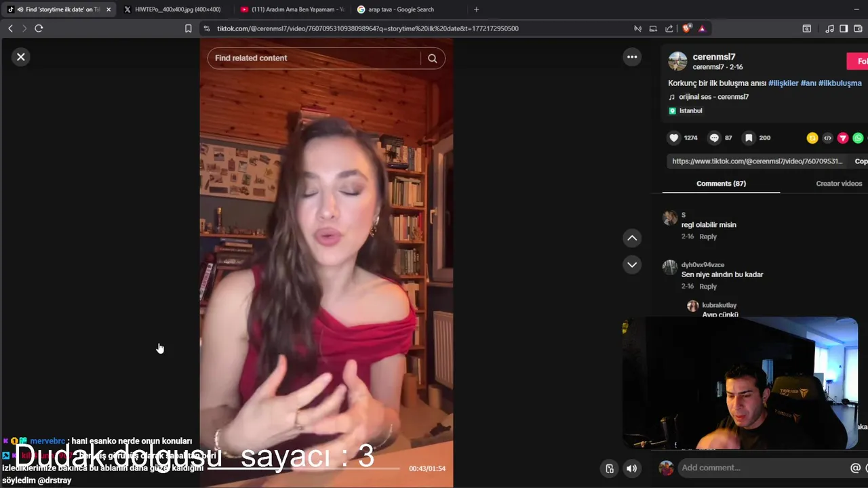
Task: Switch to the YouTube 'Aradım Ama Ben Yapamam' tab
Action: [292, 9]
